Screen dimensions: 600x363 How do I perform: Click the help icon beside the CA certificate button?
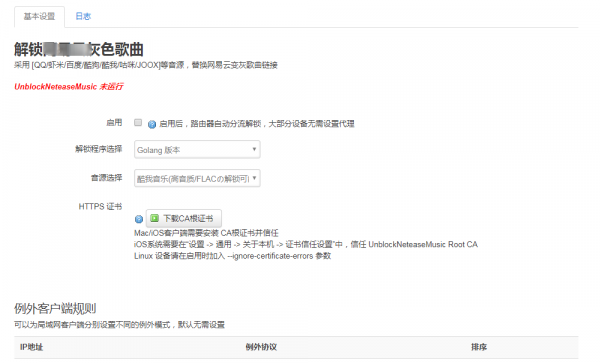click(139, 219)
